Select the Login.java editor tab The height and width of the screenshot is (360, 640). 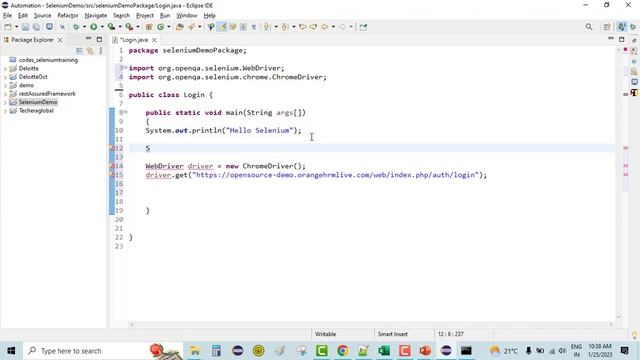pos(134,40)
